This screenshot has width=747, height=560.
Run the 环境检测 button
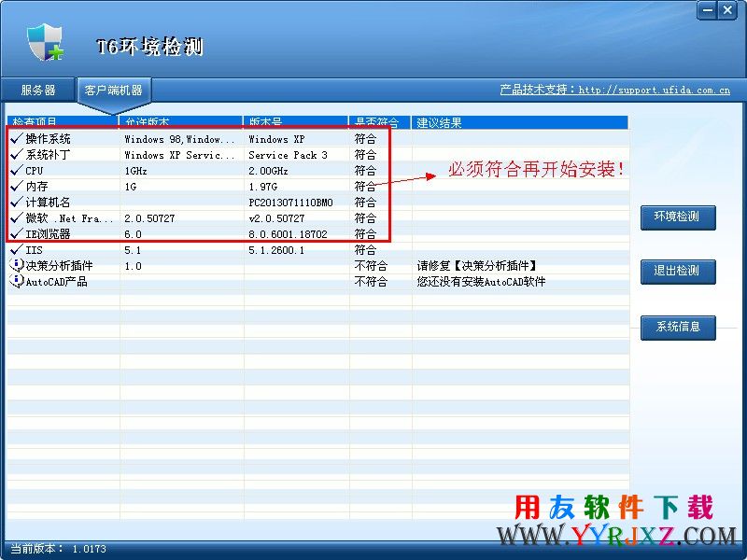(678, 217)
